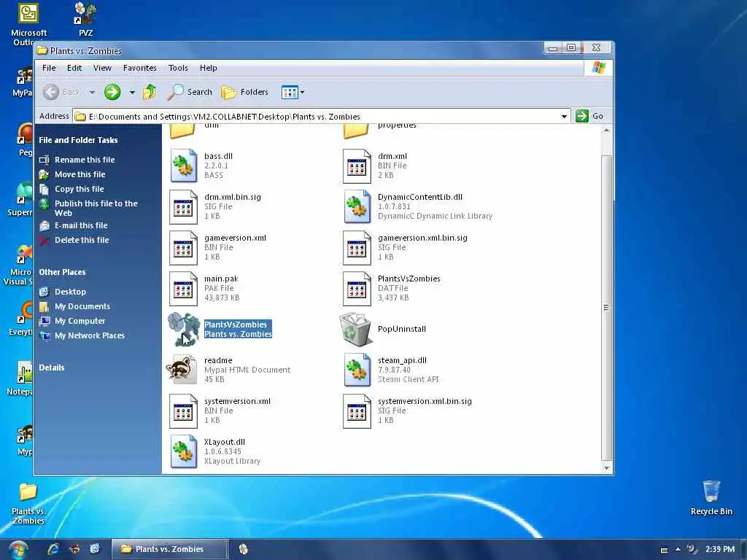This screenshot has width=747, height=560.
Task: Click the main.pak file icon
Action: pyautogui.click(x=183, y=289)
